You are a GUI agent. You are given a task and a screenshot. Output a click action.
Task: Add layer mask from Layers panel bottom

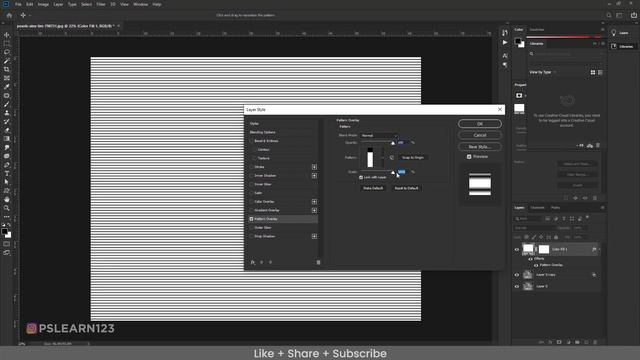[x=559, y=342]
